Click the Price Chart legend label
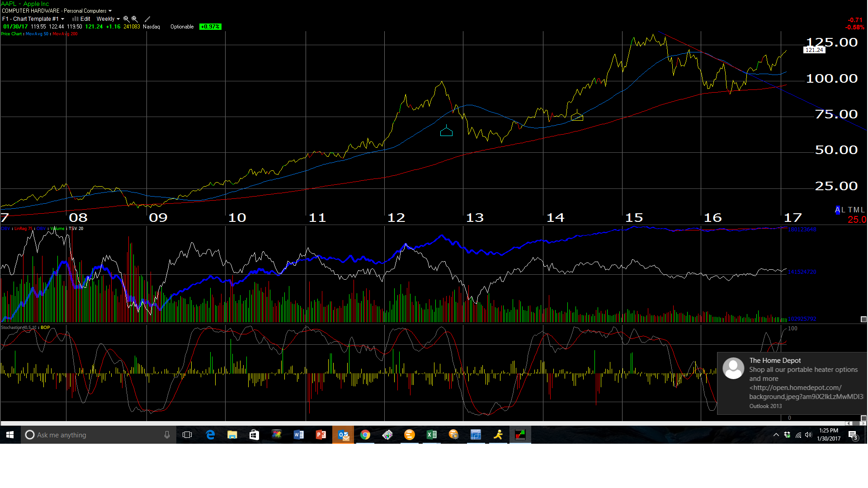 coord(11,34)
